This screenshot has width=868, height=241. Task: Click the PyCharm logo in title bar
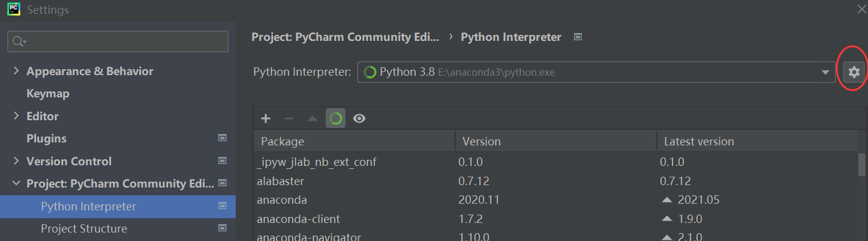(13, 9)
